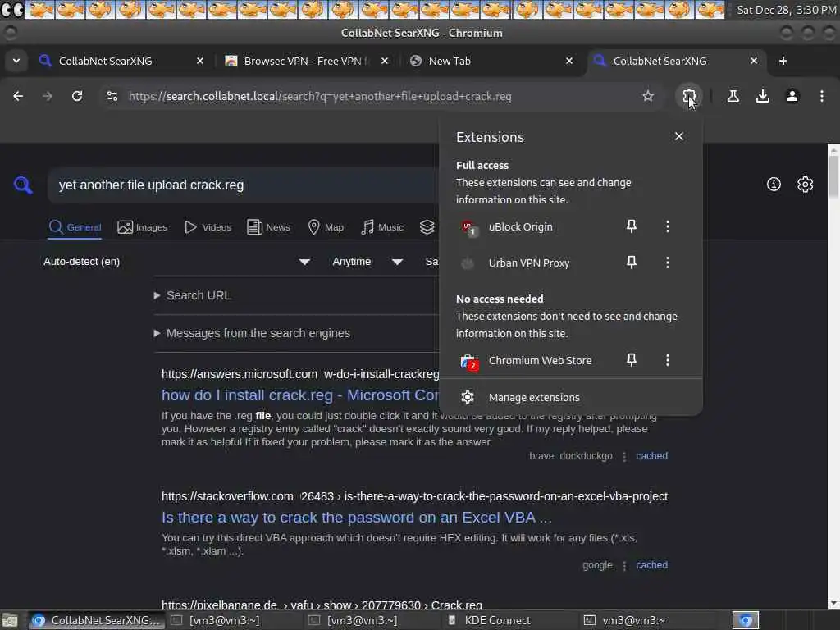Click the uBlock Origin extension icon
This screenshot has width=840, height=630.
[x=468, y=227]
